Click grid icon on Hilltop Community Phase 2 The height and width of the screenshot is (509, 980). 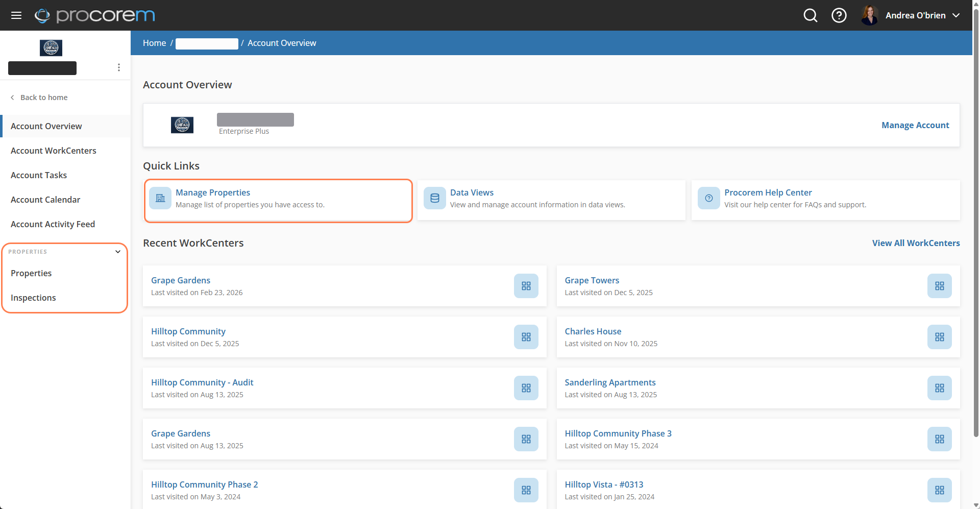click(526, 490)
